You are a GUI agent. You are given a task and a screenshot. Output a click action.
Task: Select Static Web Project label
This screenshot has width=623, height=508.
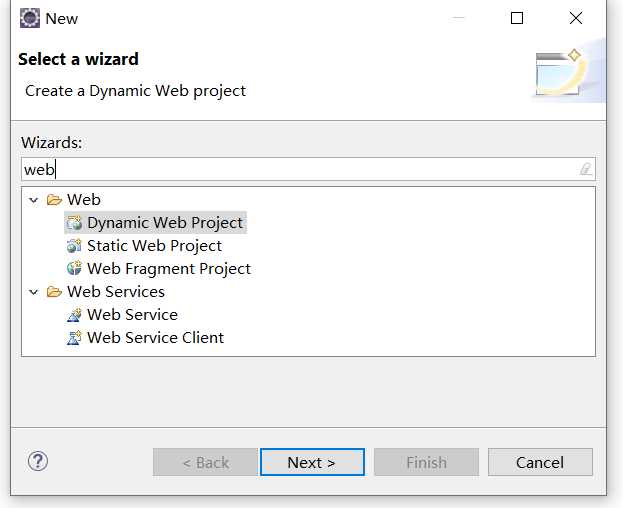(154, 246)
